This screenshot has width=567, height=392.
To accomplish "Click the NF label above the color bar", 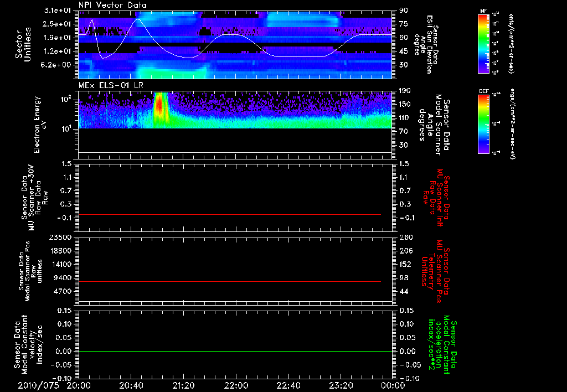I will coord(483,11).
